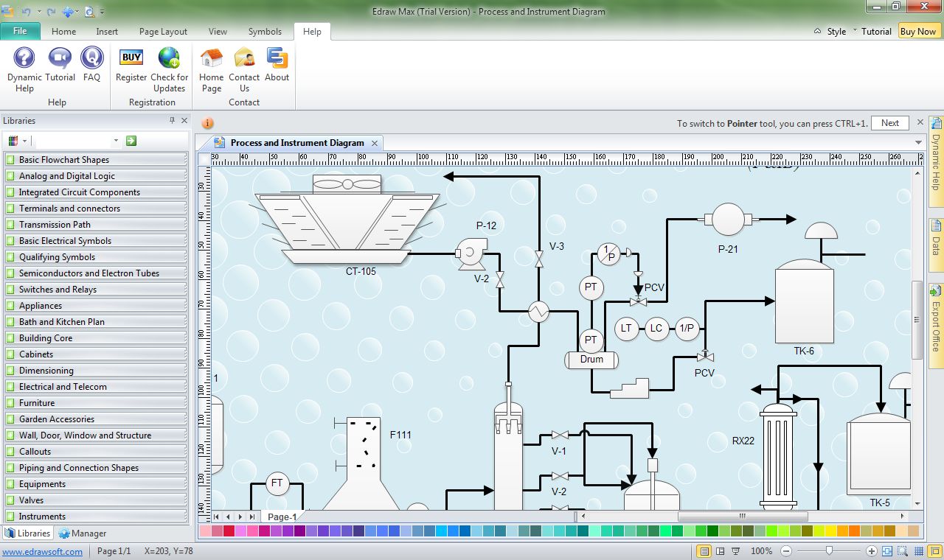The width and height of the screenshot is (944, 560).
Task: Open Dynamic Help from the ribbon
Action: coord(24,70)
